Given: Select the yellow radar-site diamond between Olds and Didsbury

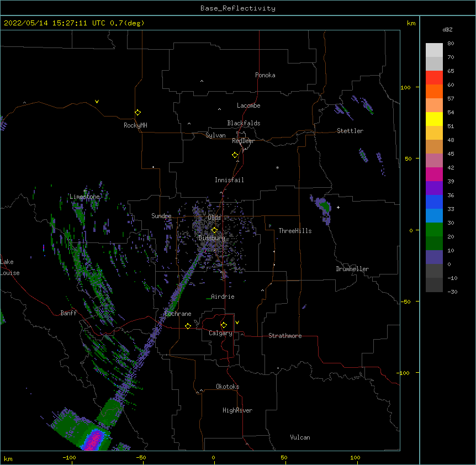Looking at the screenshot, I should (x=214, y=230).
